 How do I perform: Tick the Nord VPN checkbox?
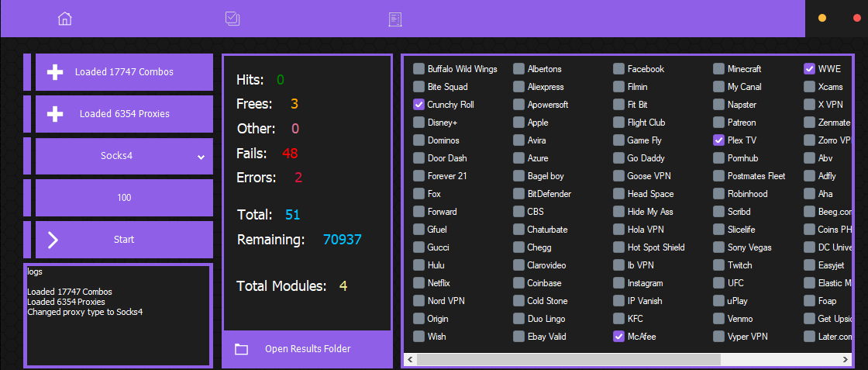click(418, 301)
